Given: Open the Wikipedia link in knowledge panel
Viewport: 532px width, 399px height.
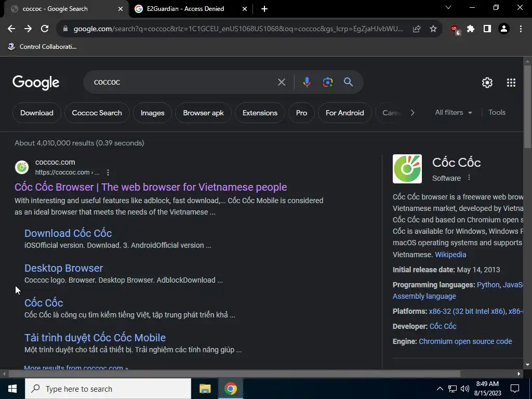Looking at the screenshot, I should pos(450,255).
